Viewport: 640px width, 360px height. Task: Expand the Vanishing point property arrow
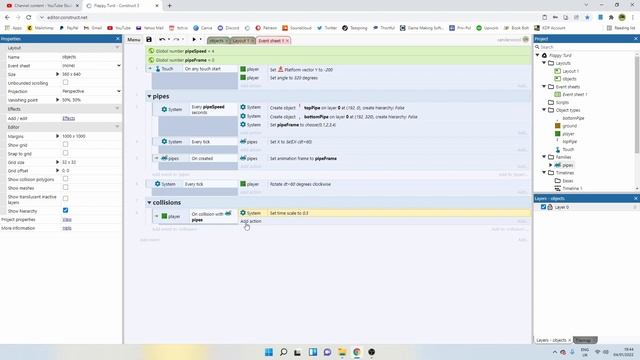[x=58, y=100]
